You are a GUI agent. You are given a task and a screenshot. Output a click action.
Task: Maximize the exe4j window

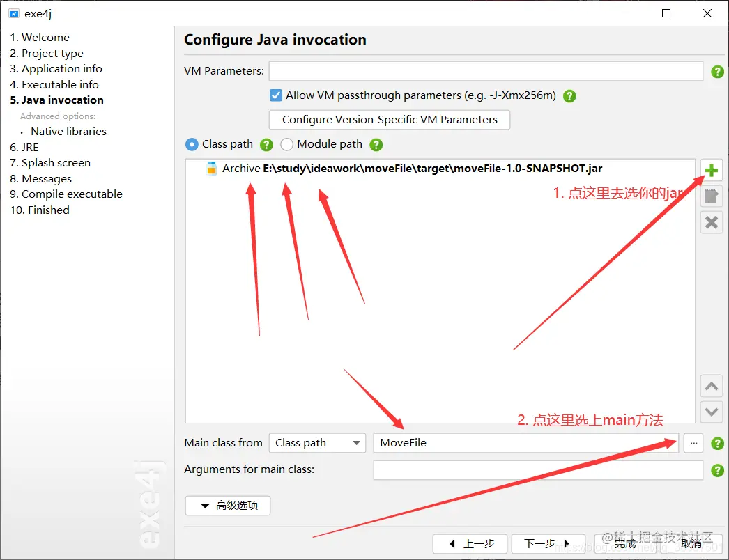666,13
